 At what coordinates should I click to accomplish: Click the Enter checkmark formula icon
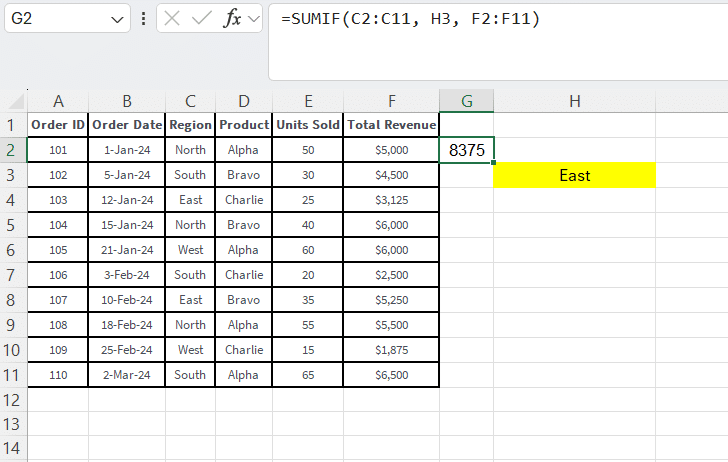202,19
